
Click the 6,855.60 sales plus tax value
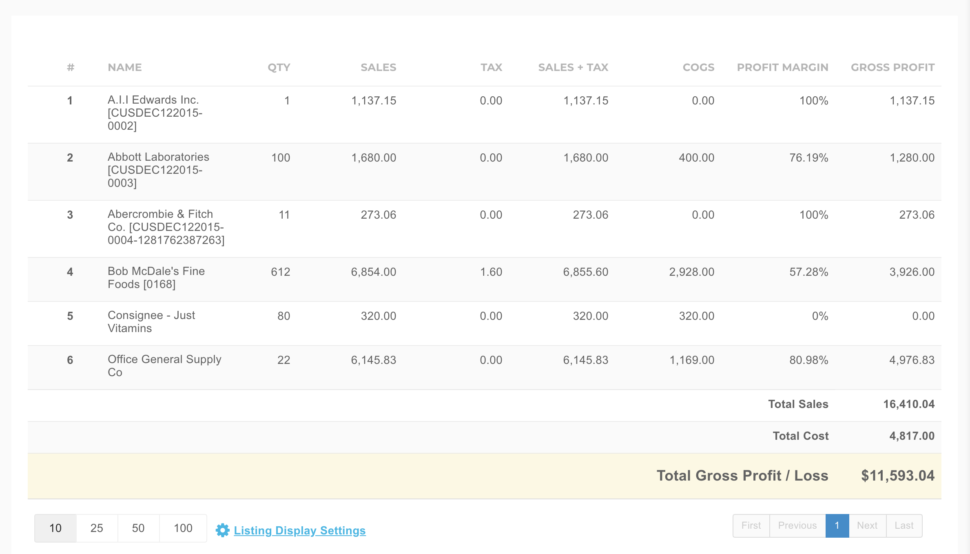pyautogui.click(x=585, y=272)
